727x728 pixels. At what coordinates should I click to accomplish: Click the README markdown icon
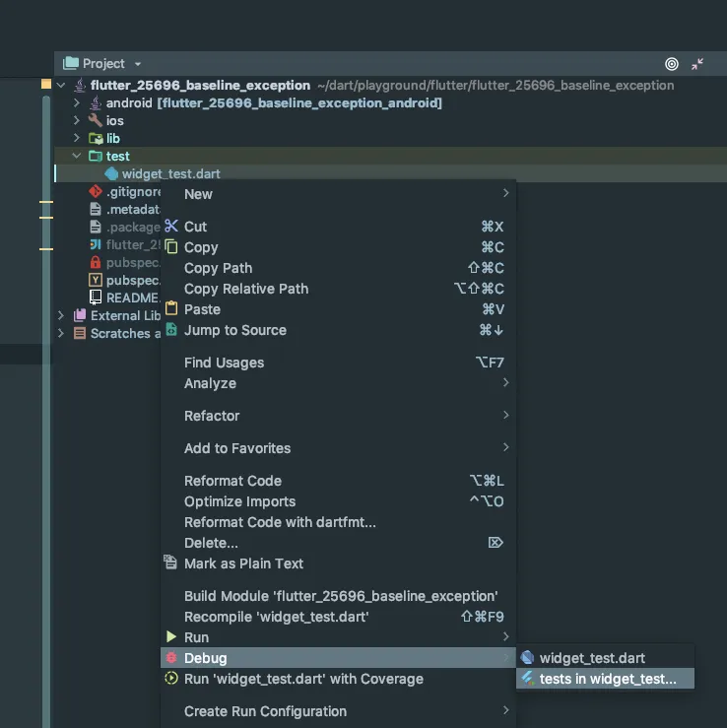[x=96, y=298]
